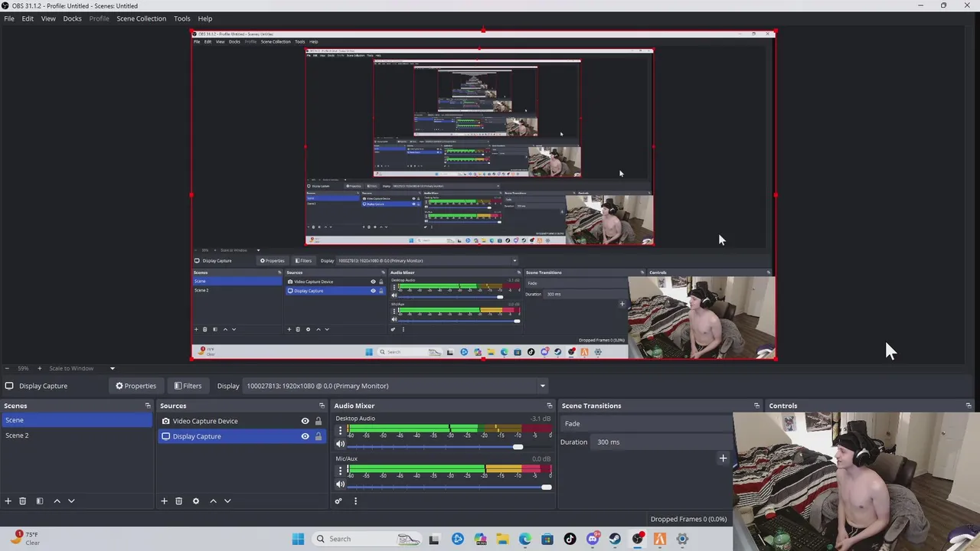Open Display monitor dropdown
This screenshot has height=551, width=980.
[396, 386]
